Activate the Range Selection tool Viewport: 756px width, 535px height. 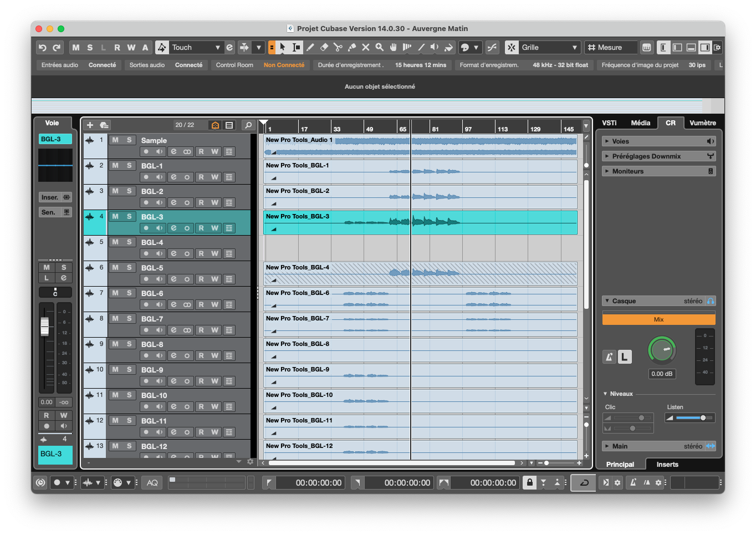click(295, 47)
